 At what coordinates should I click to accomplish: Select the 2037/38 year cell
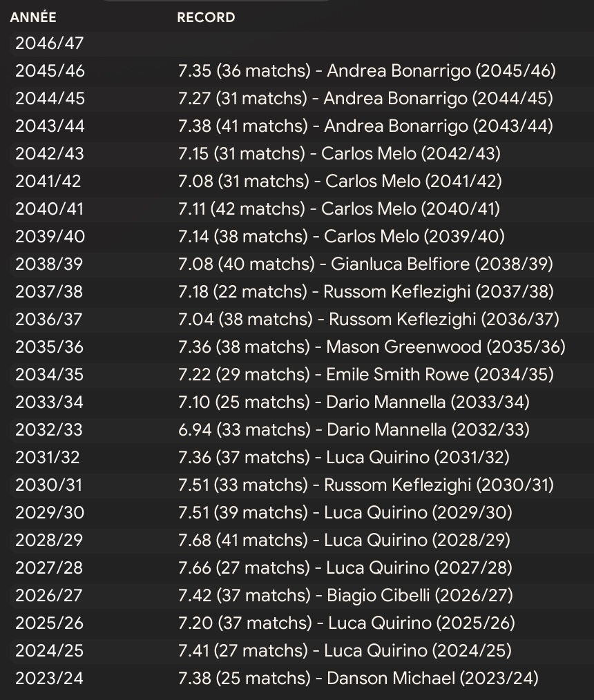tap(48, 292)
